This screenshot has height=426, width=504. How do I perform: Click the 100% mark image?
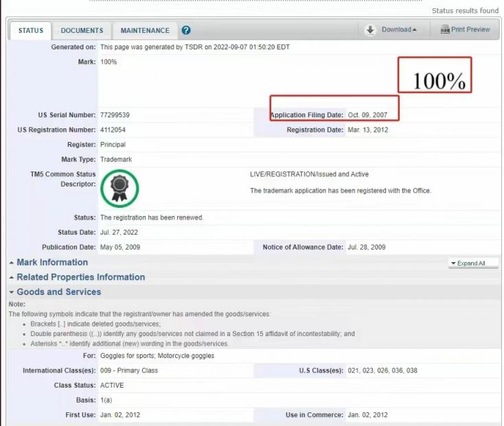pos(439,81)
